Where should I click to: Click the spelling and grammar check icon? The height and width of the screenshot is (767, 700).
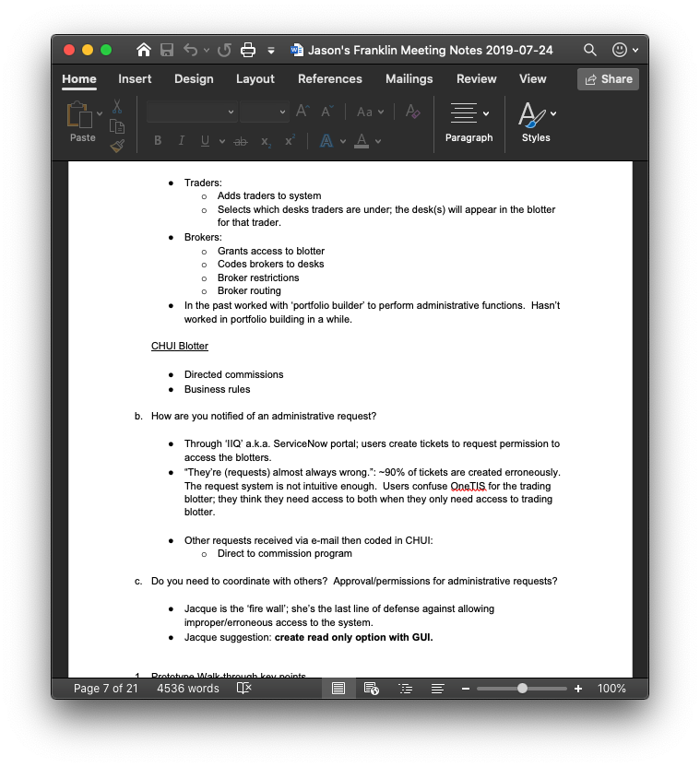pyautogui.click(x=243, y=689)
